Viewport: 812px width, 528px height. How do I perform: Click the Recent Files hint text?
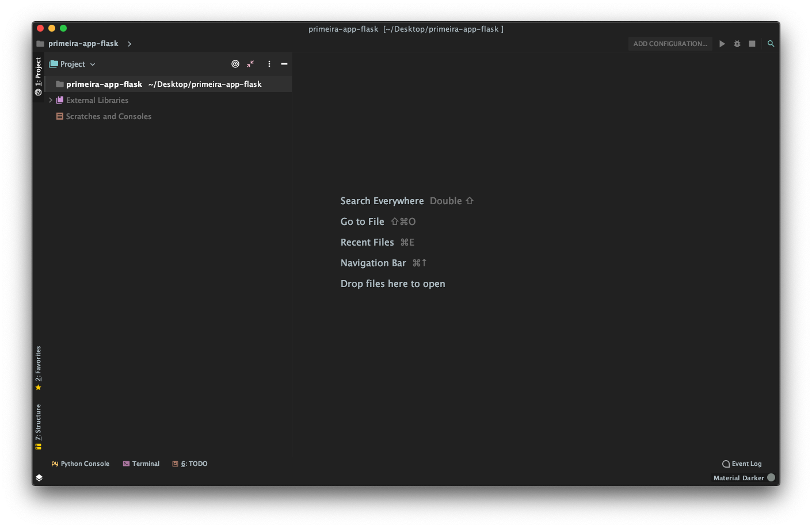click(x=367, y=242)
